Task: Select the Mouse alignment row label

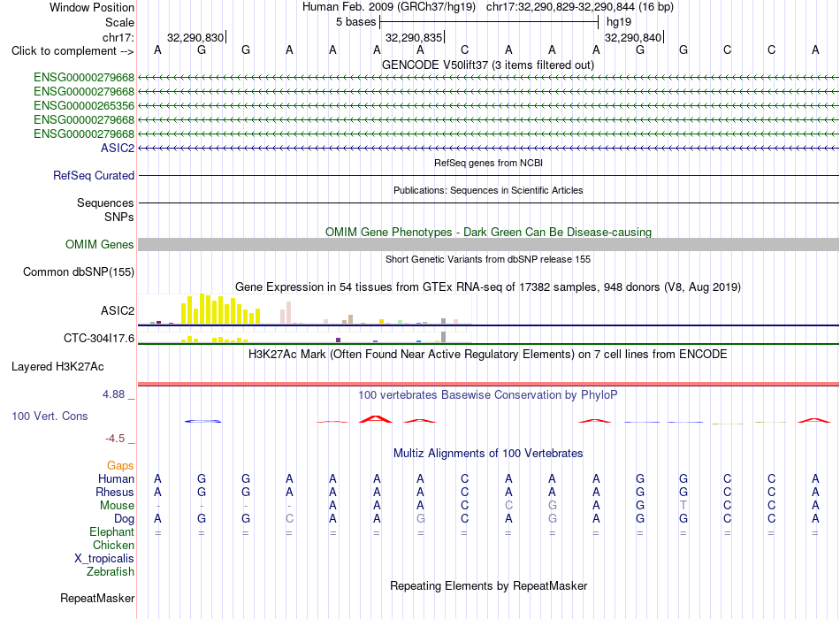Action: pyautogui.click(x=118, y=506)
